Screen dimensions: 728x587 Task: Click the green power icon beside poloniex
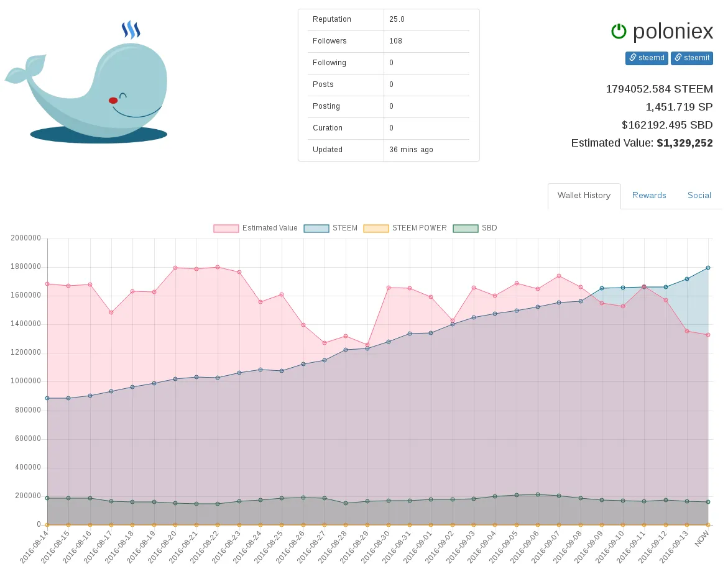click(x=619, y=32)
